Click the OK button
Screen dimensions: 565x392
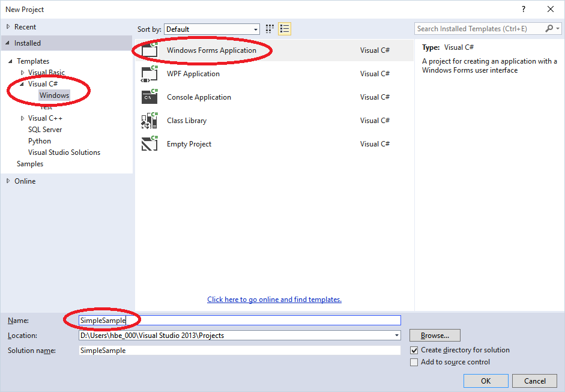point(486,381)
